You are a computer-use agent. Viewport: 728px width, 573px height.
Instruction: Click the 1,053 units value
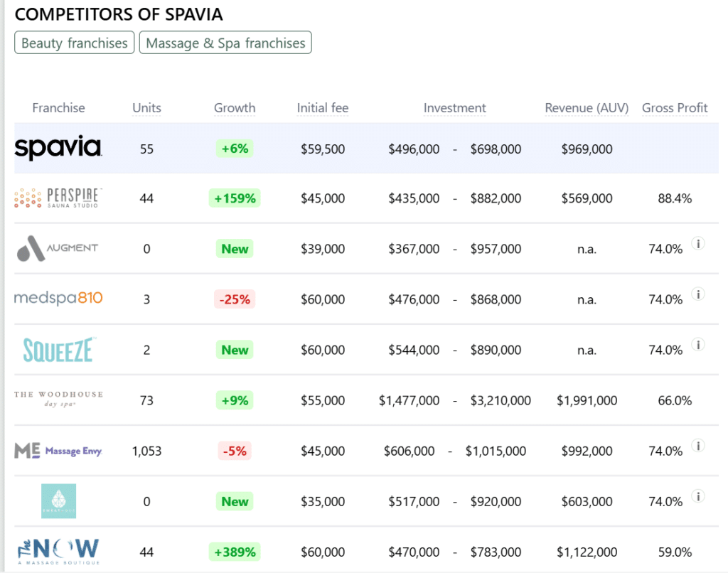(x=146, y=451)
